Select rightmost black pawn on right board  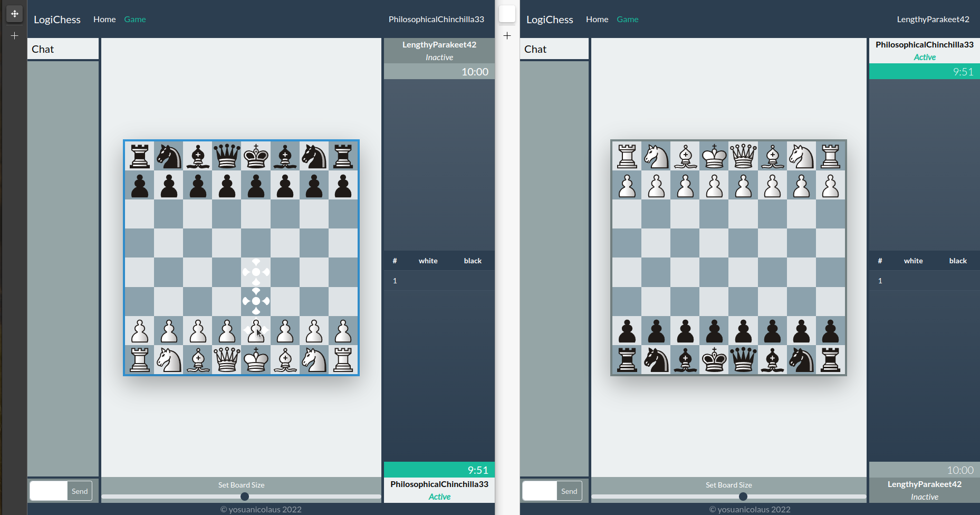tap(830, 331)
